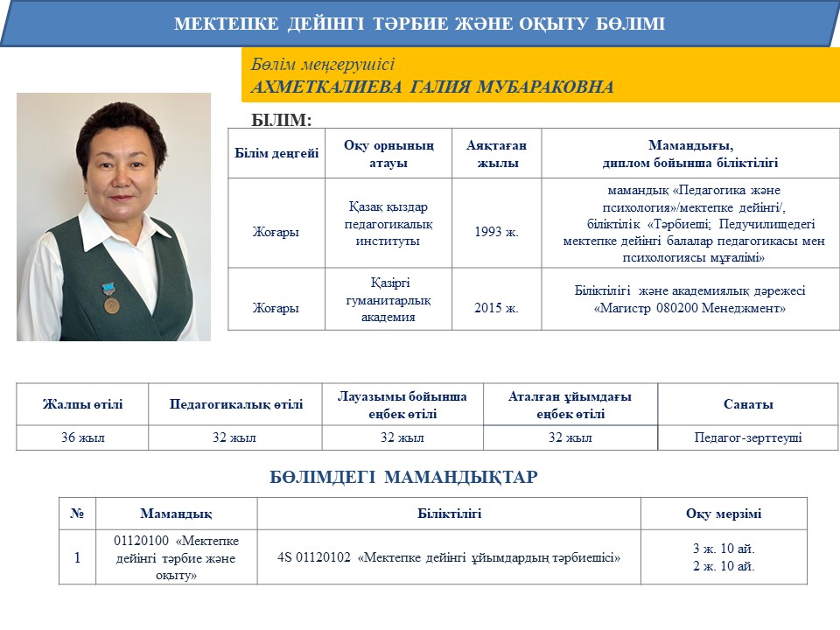Screen dimensions: 840x630
Task: Click the 'БІЛІМ:' section heading
Action: [x=282, y=119]
